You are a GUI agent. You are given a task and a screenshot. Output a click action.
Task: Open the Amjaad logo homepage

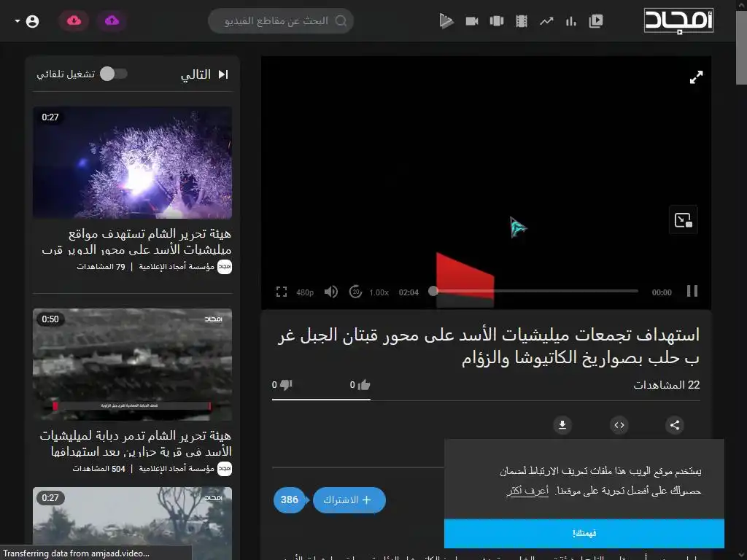(x=678, y=20)
